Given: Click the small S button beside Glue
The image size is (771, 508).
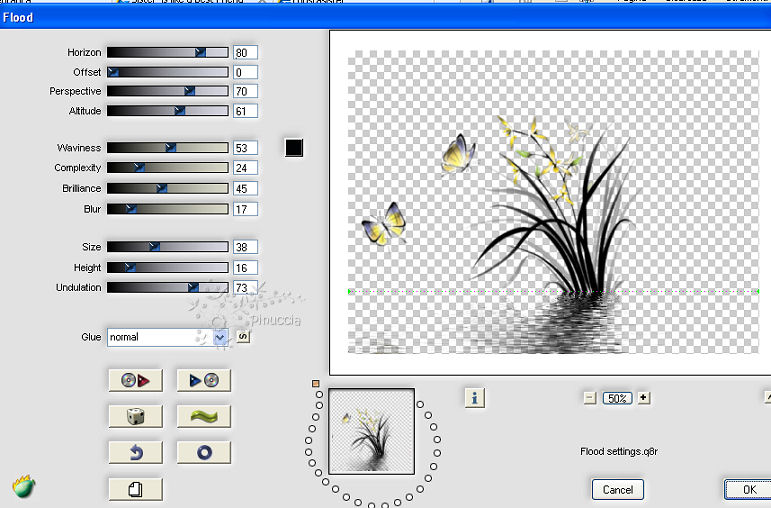Looking at the screenshot, I should pyautogui.click(x=243, y=336).
